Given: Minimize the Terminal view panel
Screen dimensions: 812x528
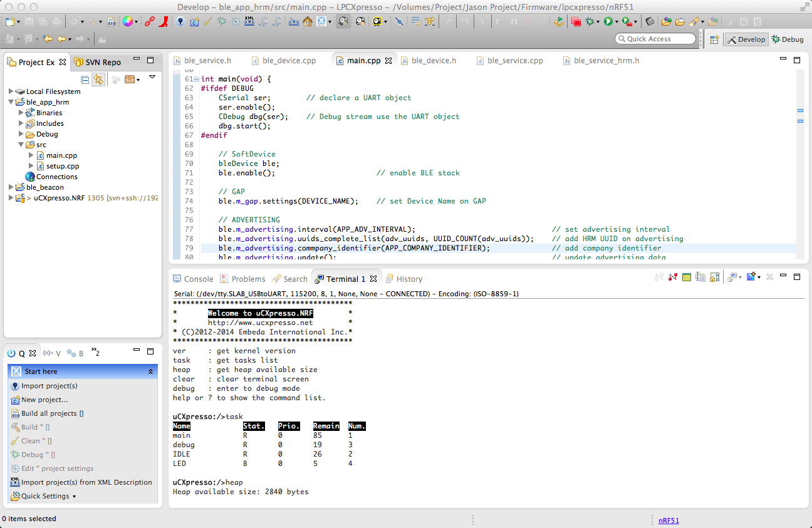Looking at the screenshot, I should [783, 276].
